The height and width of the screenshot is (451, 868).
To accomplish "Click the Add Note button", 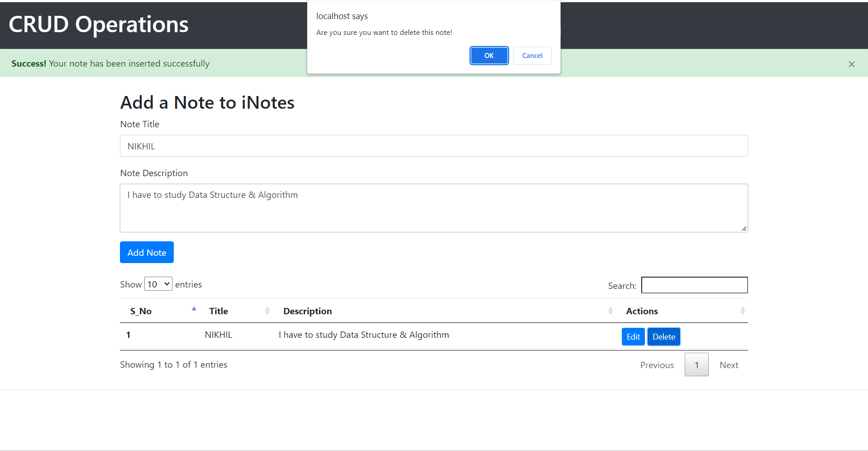I will click(147, 252).
